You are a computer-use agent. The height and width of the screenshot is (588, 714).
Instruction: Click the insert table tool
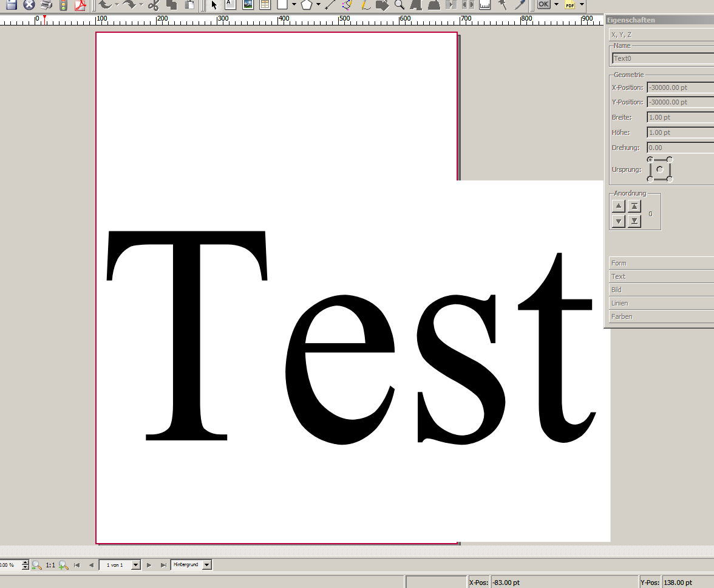pos(265,5)
